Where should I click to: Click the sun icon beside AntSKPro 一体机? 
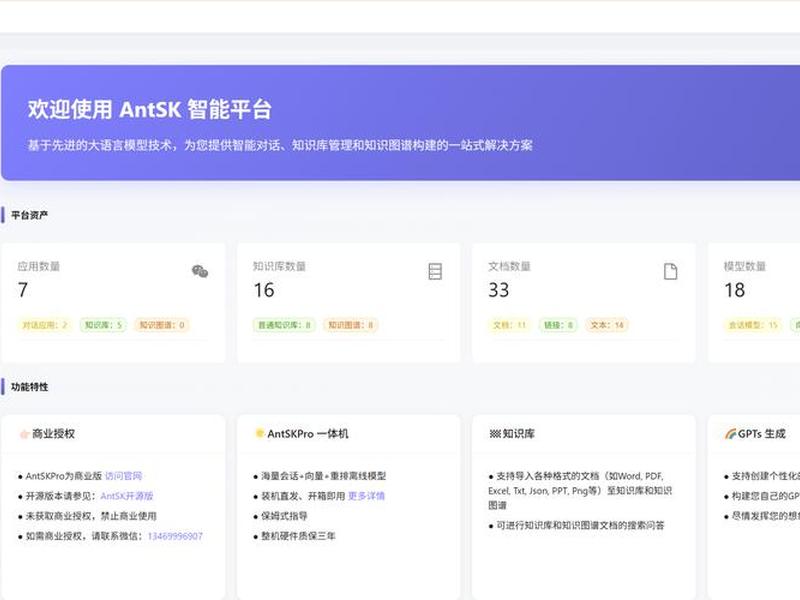260,433
